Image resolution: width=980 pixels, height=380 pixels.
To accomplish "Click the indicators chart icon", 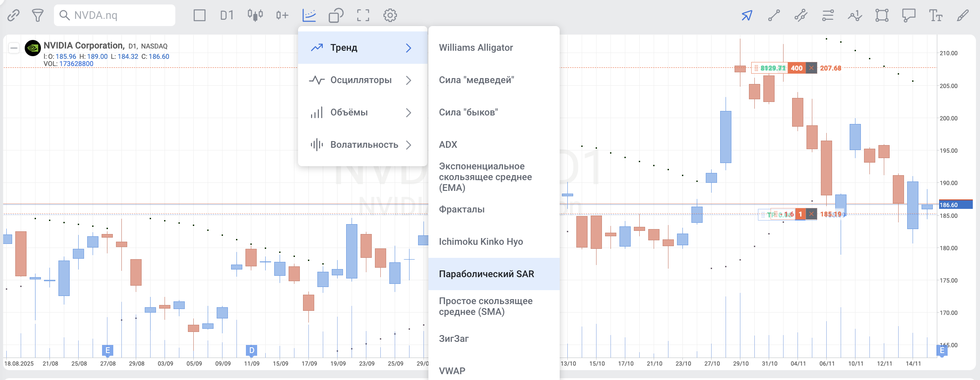I will 309,15.
